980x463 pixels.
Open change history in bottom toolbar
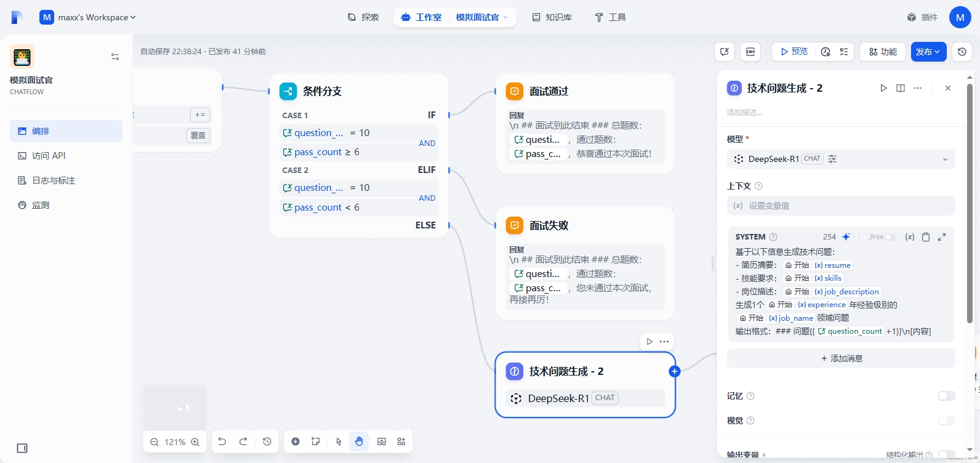(267, 441)
